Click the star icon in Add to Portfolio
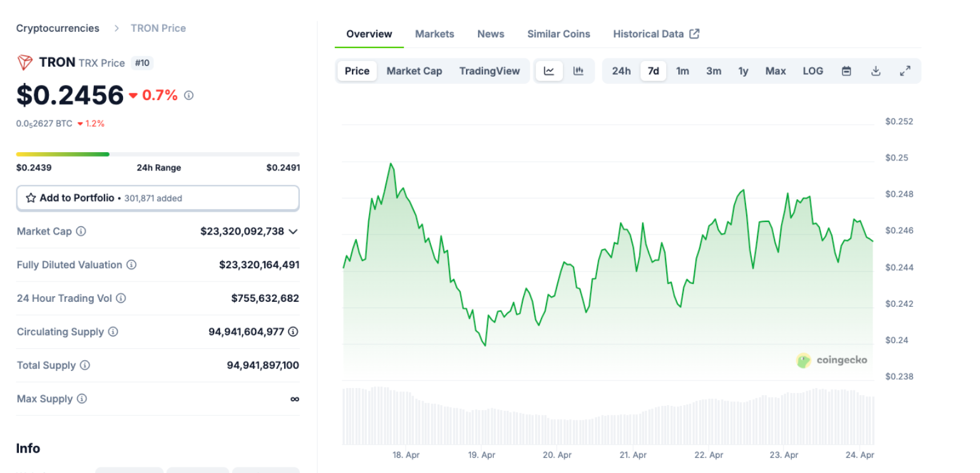Image resolution: width=980 pixels, height=473 pixels. (30, 198)
